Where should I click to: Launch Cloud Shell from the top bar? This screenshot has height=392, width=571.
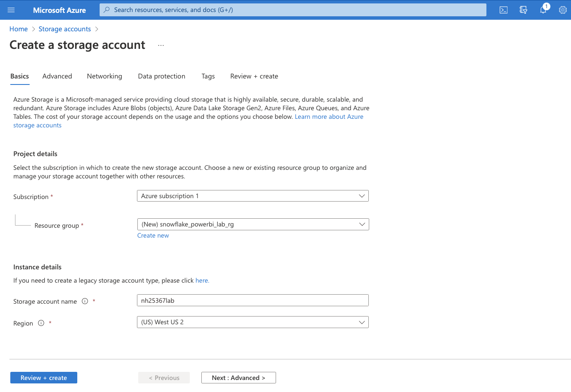(x=504, y=10)
